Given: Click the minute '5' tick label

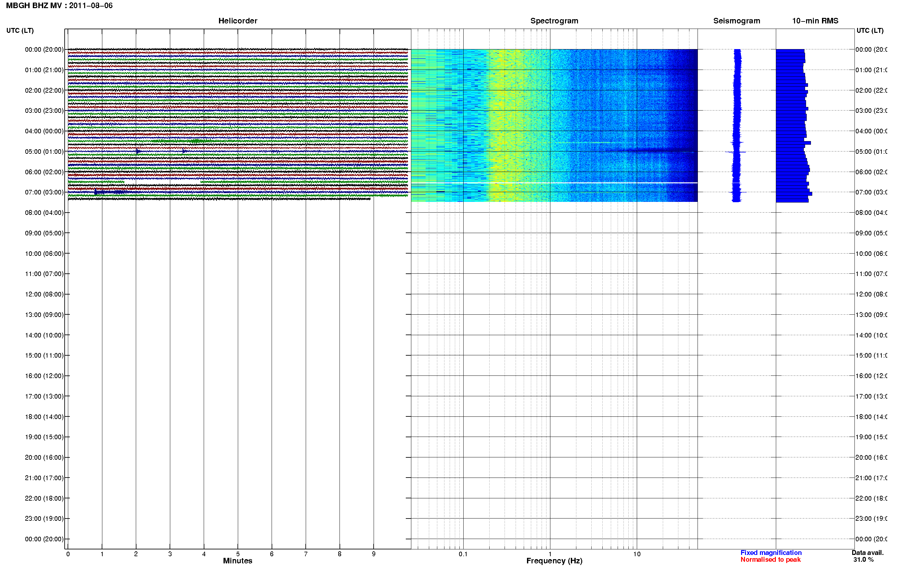Looking at the screenshot, I should coord(238,554).
